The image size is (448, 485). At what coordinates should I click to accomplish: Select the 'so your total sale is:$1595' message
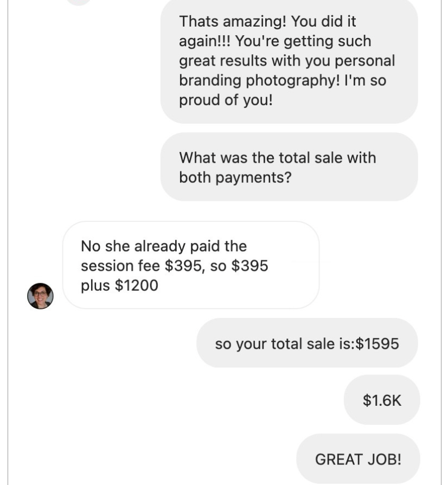306,343
